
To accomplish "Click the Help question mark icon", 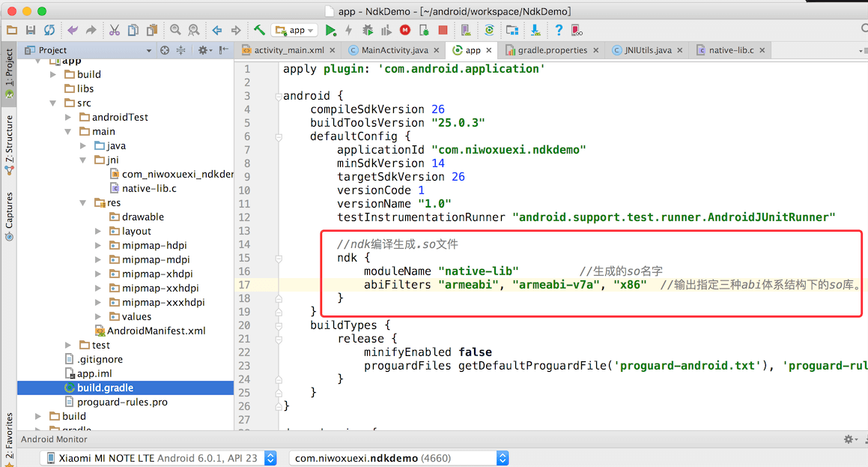I will click(x=558, y=30).
